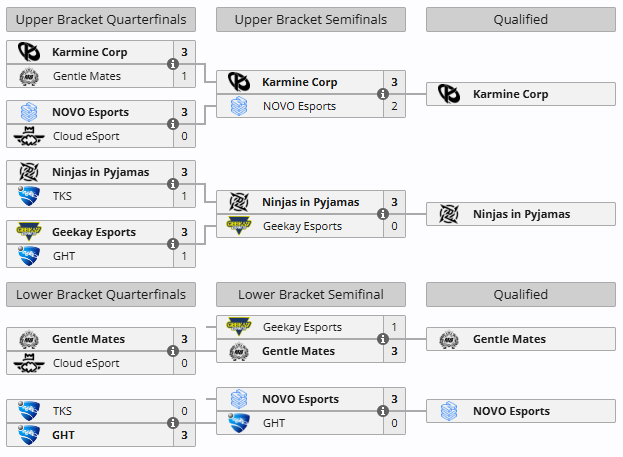Click Karmine Corp logo in Upper Bracket Quarterfinals
This screenshot has width=623, height=457.
pos(29,52)
